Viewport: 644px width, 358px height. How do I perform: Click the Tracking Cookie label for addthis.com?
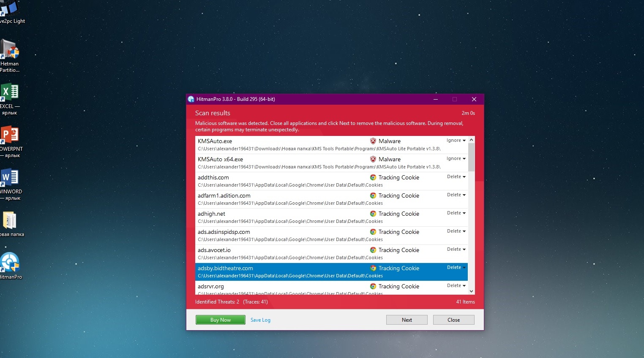399,178
